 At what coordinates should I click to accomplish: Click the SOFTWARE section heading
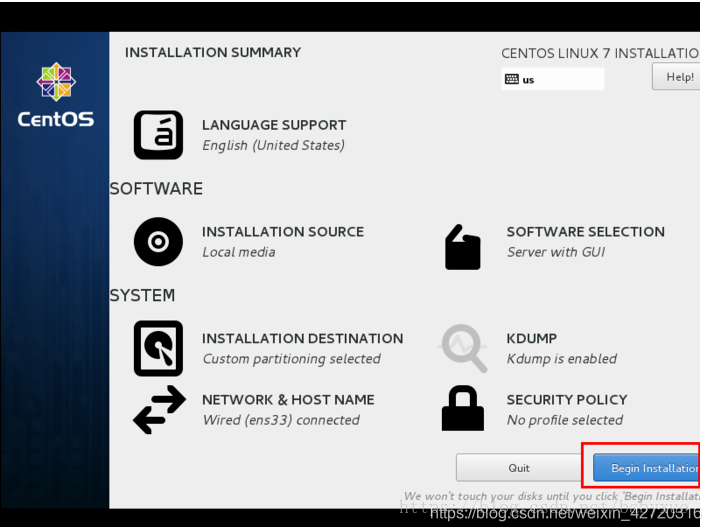[156, 188]
